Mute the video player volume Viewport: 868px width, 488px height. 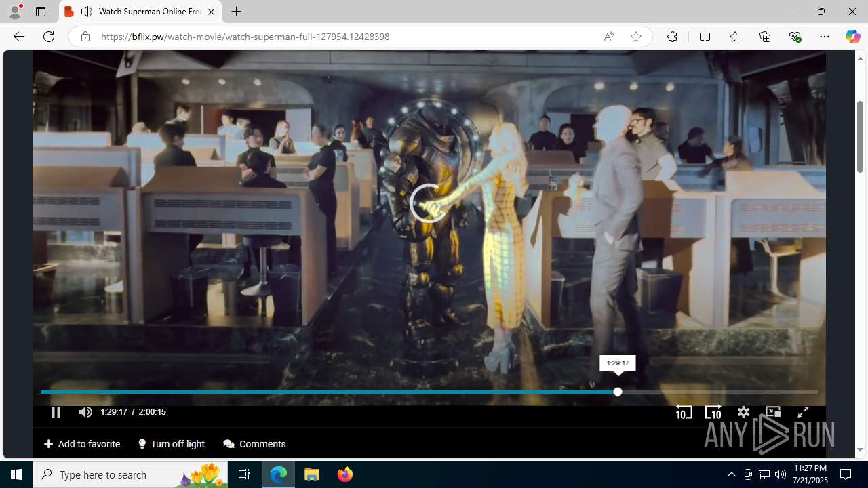85,412
